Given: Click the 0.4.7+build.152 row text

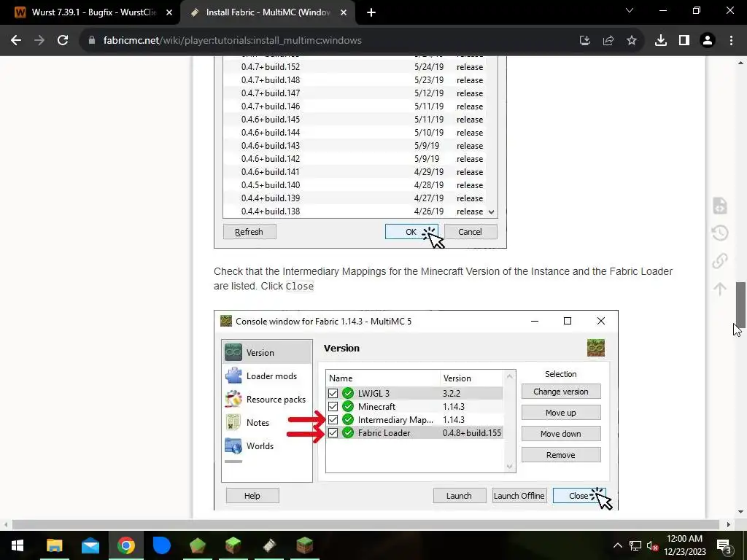Looking at the screenshot, I should [271, 67].
